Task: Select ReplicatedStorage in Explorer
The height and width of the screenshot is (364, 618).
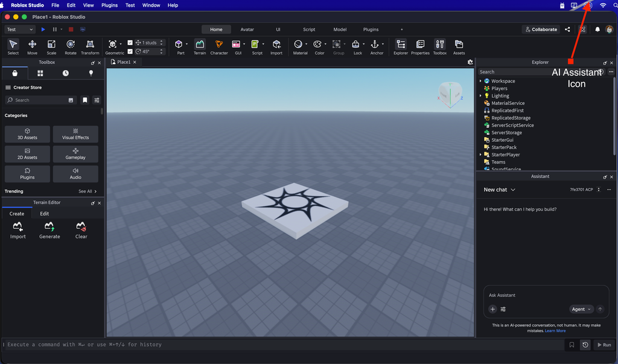Action: tap(511, 118)
